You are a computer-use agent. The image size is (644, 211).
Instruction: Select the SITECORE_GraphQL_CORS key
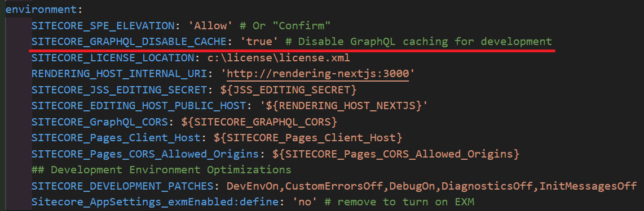point(99,122)
